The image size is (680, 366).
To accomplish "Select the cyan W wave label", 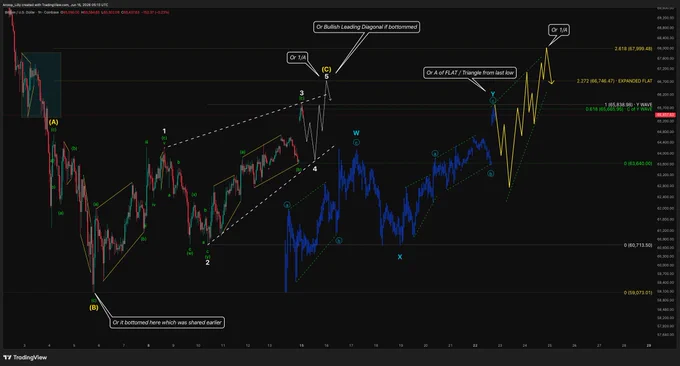I will [x=356, y=133].
